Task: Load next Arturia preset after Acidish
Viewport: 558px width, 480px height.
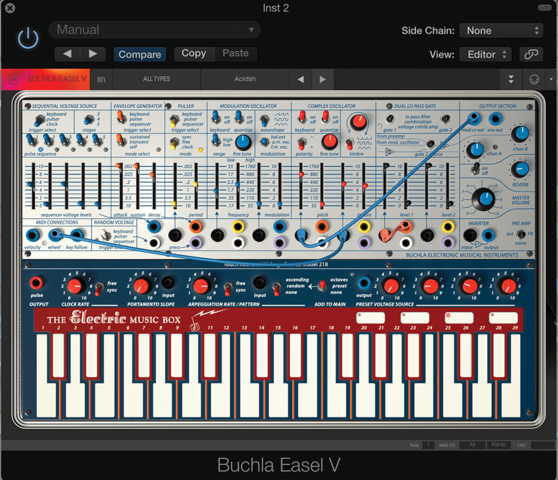Action: click(322, 79)
